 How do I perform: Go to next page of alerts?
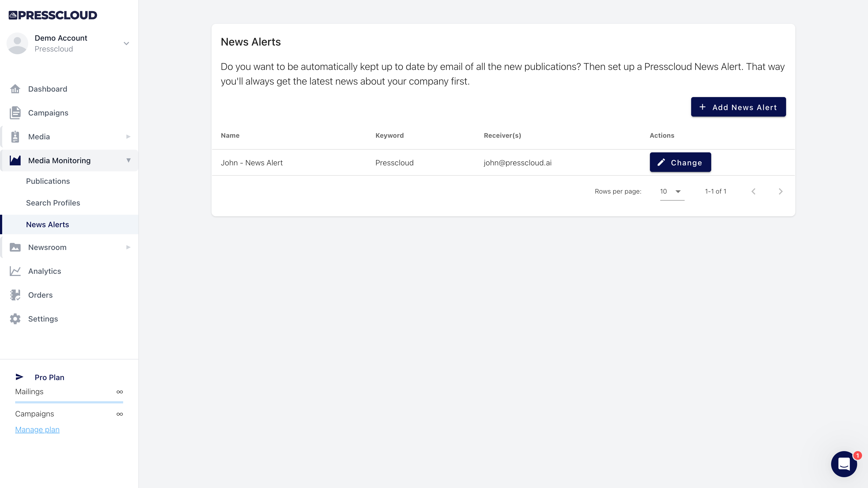point(780,191)
